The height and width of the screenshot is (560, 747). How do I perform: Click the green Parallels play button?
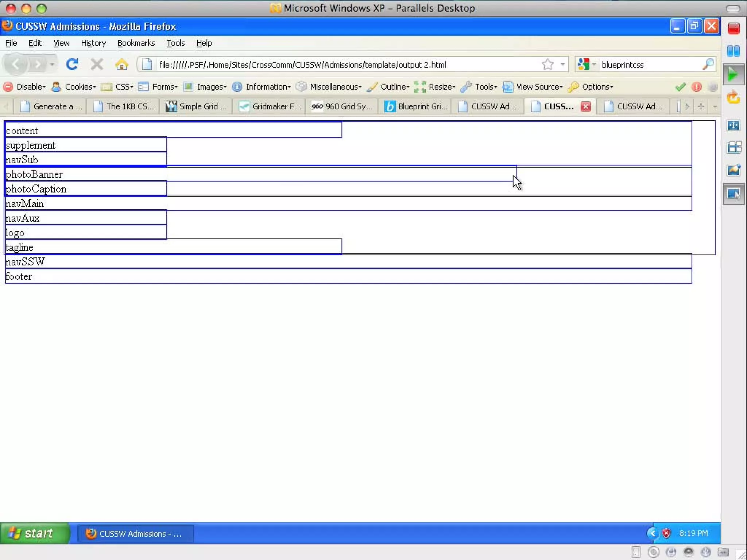coord(733,75)
